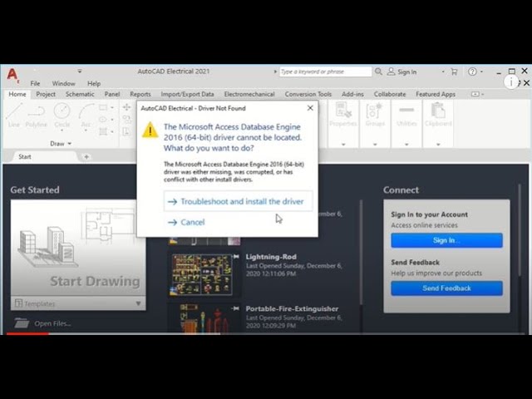Click the Open Files link
Screen dimensions: 532x399
[x=52, y=323]
